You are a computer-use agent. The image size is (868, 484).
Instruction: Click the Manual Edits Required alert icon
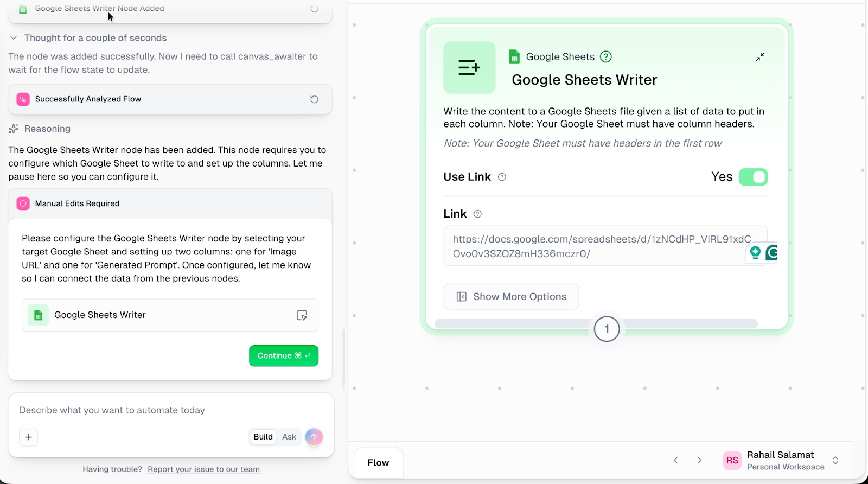[23, 203]
